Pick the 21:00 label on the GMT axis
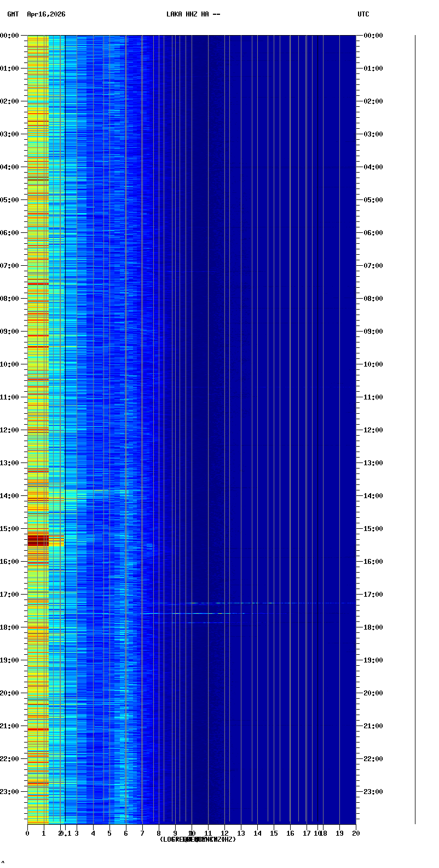The image size is (439, 868). pos(10,726)
